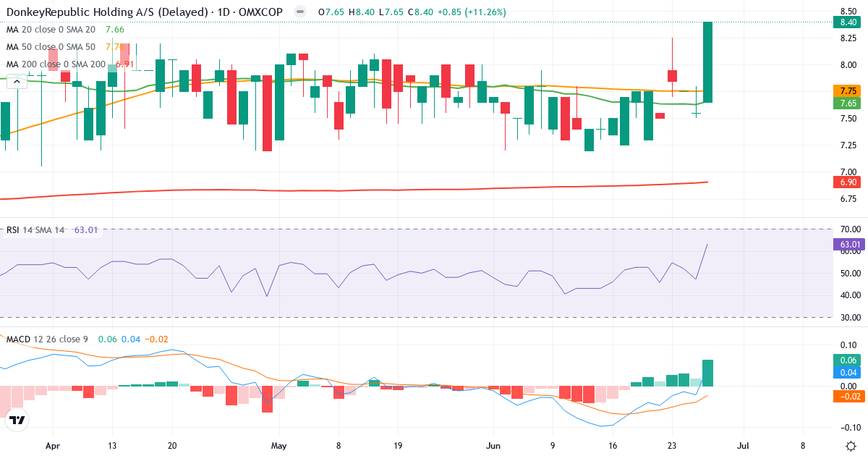Click the red 6.90 MA 200 price tag
The image size is (868, 456).
[848, 182]
